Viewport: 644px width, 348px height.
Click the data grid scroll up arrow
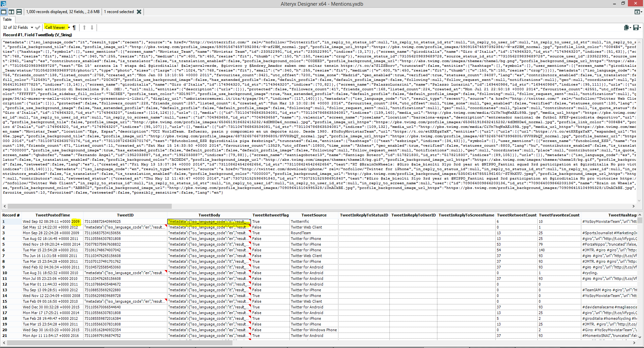tap(640, 215)
